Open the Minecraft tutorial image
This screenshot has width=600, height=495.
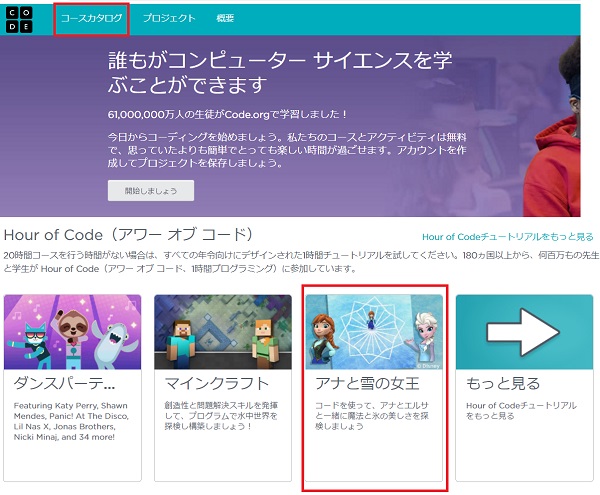(223, 332)
